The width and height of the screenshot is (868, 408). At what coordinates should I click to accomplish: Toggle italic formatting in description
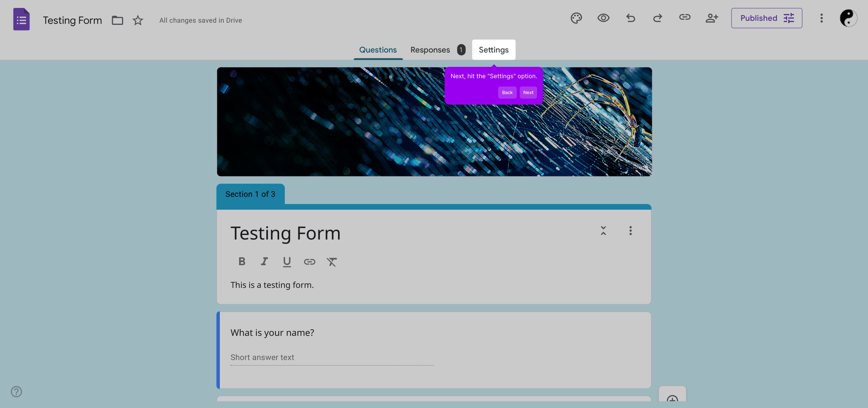pos(264,261)
